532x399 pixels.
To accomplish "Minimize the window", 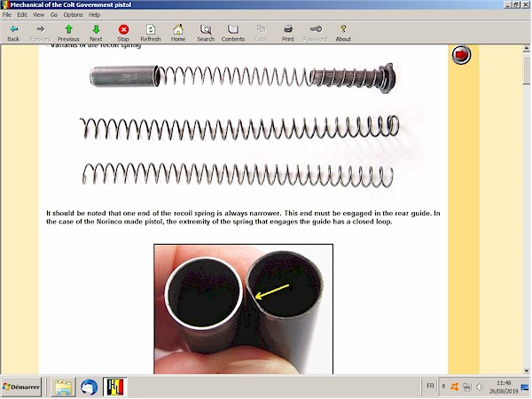I will [x=507, y=4].
